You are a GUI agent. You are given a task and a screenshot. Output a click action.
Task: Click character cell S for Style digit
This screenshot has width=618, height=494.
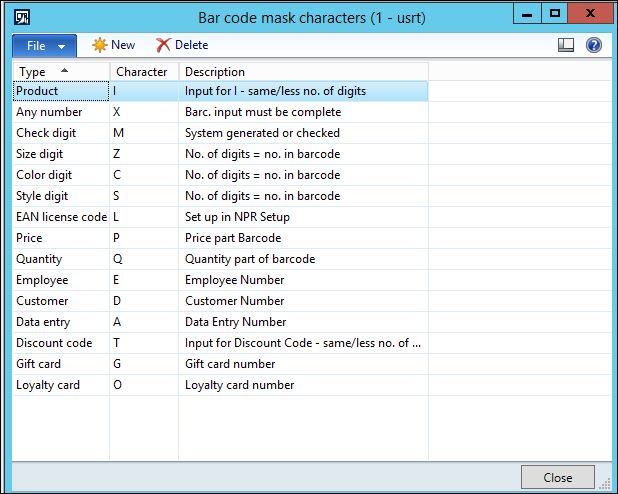coord(144,196)
